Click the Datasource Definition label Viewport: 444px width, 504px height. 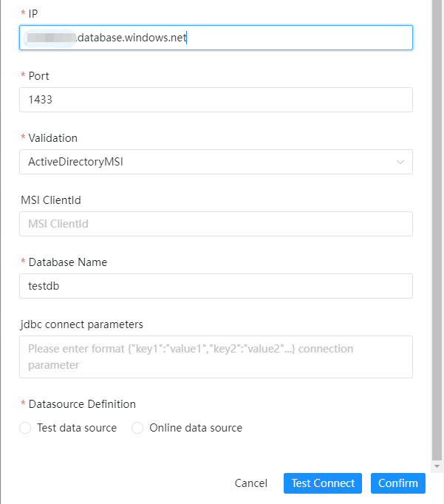[x=82, y=403]
